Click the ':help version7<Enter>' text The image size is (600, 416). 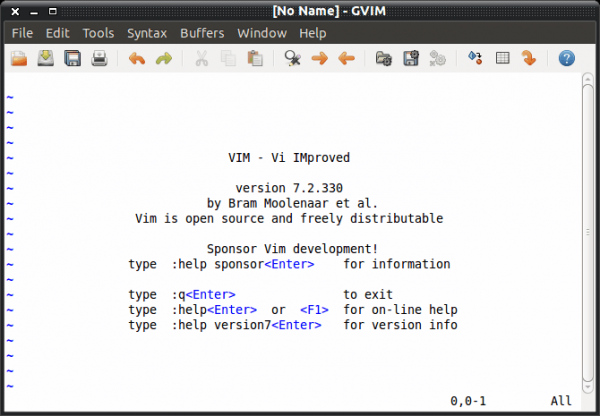click(x=246, y=325)
